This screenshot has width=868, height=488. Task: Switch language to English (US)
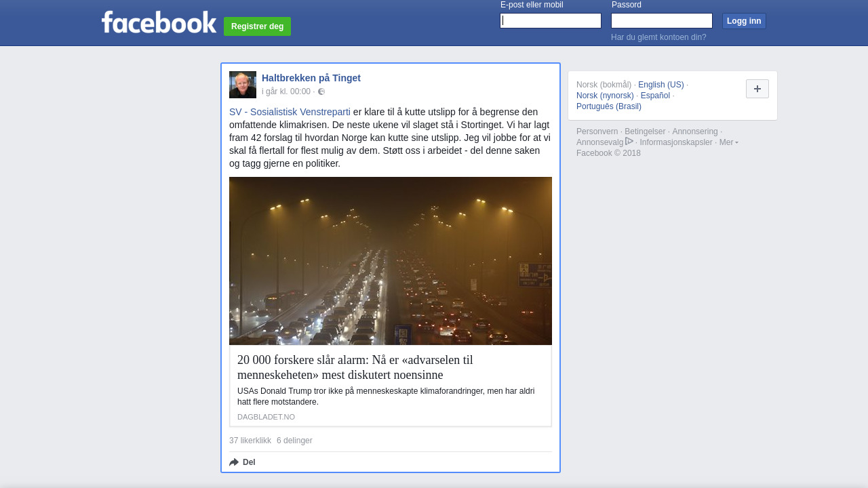pyautogui.click(x=660, y=85)
